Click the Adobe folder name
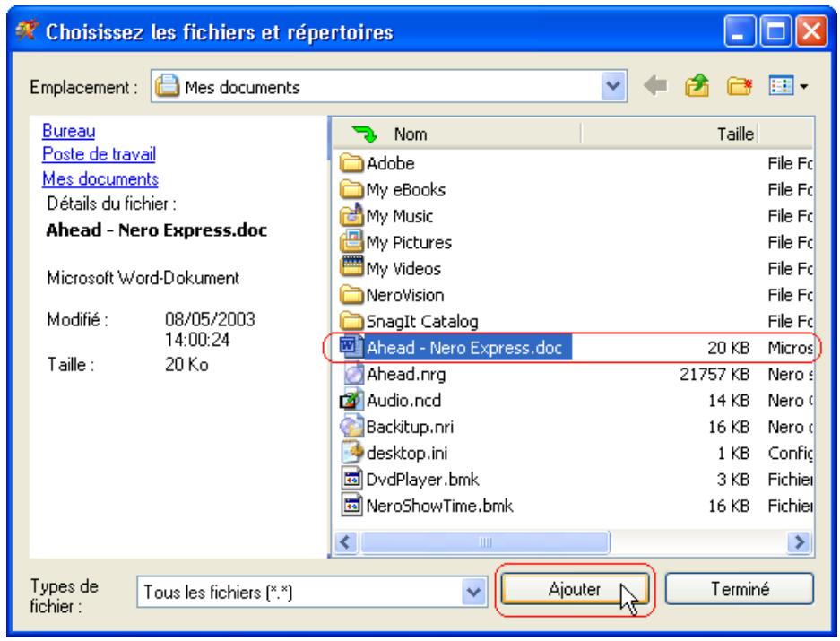 point(390,163)
